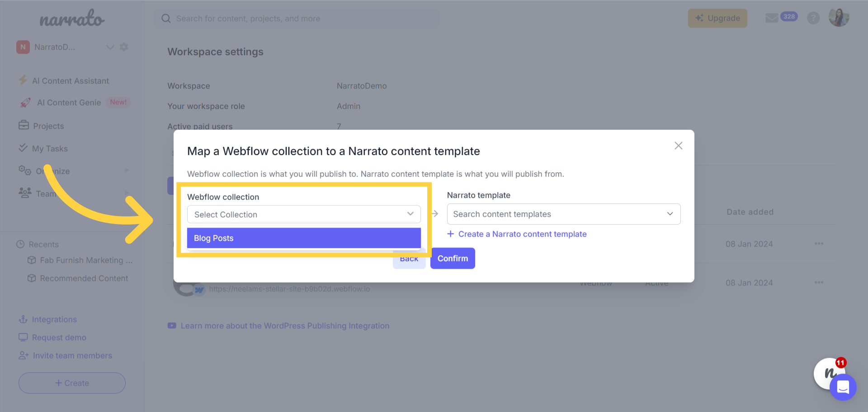Click the Upgrade button
This screenshot has height=412, width=868.
pyautogui.click(x=717, y=18)
